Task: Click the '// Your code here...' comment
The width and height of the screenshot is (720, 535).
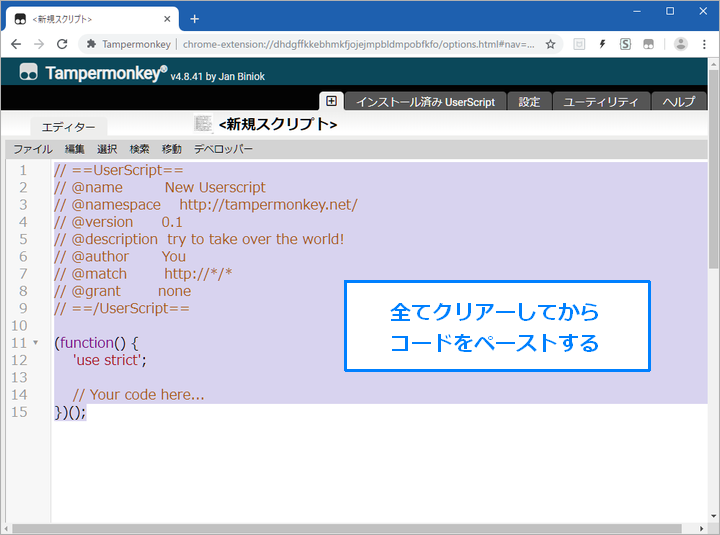Action: [138, 394]
